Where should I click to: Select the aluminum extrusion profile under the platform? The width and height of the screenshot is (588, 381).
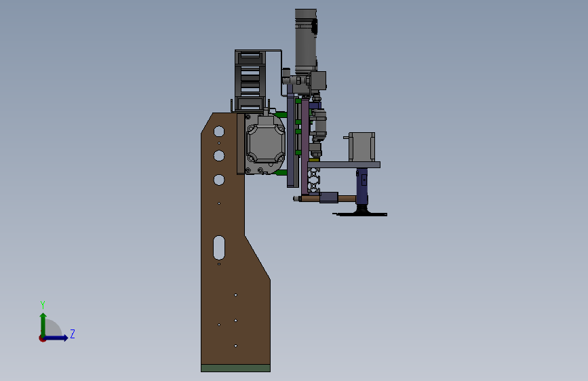click(x=313, y=180)
